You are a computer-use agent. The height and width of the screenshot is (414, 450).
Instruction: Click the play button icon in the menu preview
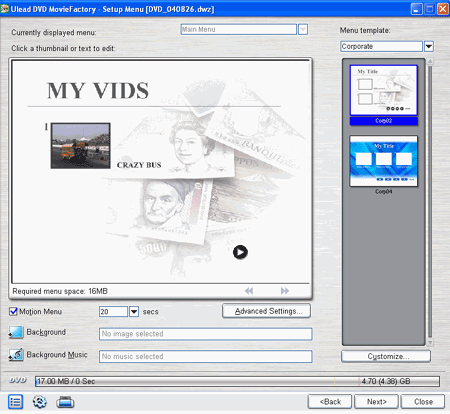coord(240,252)
